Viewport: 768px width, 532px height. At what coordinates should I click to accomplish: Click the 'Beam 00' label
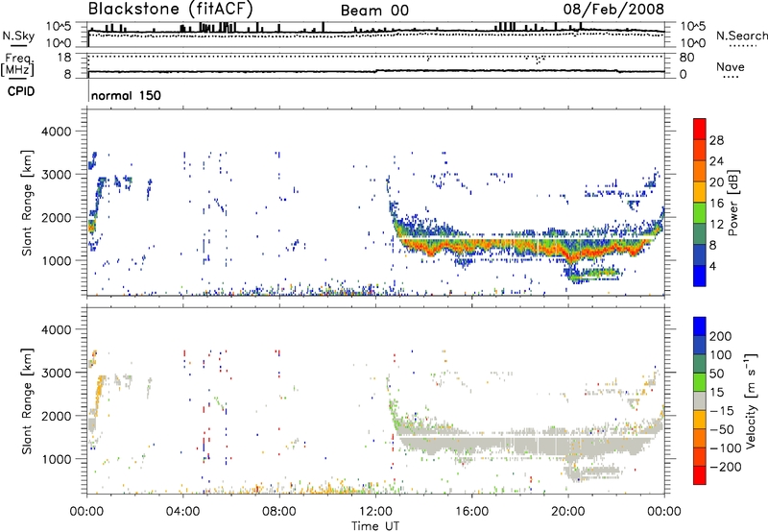374,11
